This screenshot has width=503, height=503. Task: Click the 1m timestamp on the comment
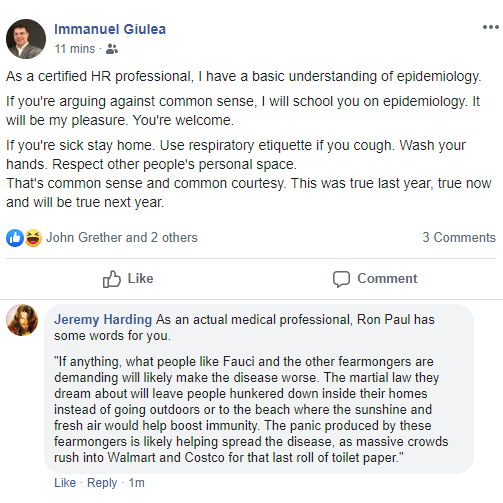[x=137, y=483]
